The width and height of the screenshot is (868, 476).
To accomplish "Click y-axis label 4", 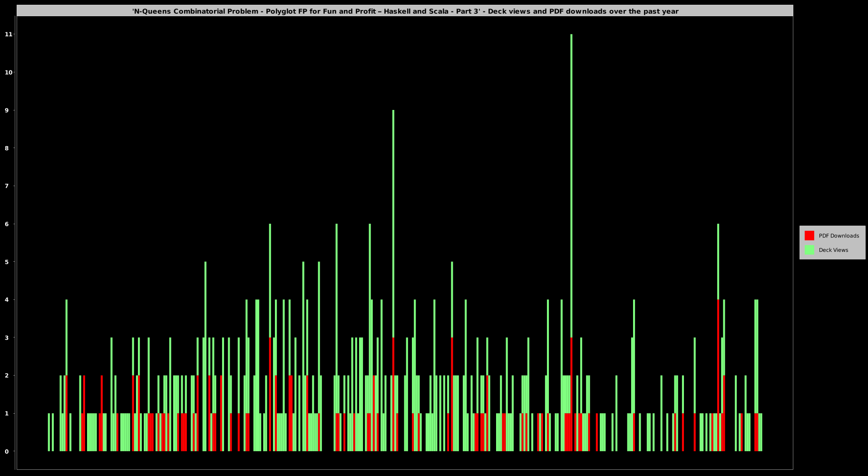I will (x=7, y=299).
